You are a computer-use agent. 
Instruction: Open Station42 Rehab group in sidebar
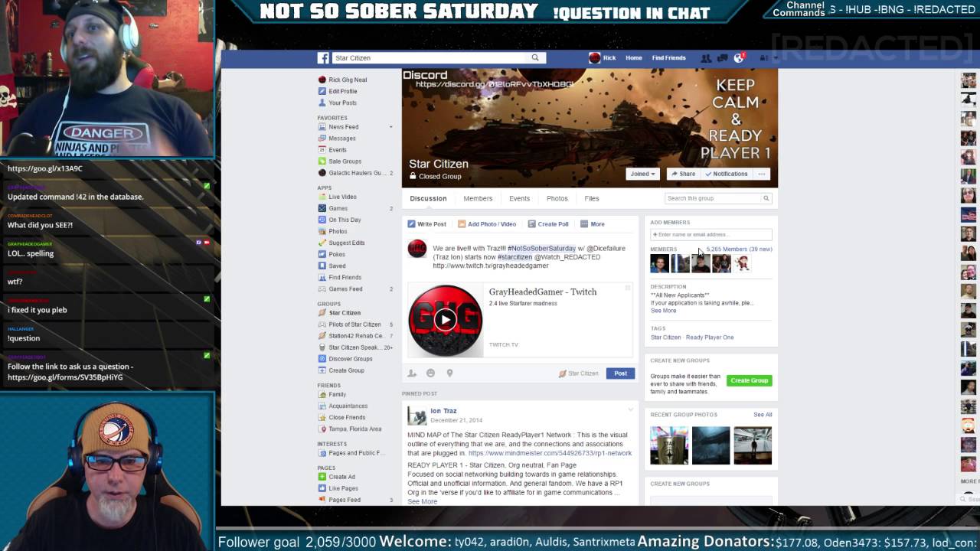(355, 336)
